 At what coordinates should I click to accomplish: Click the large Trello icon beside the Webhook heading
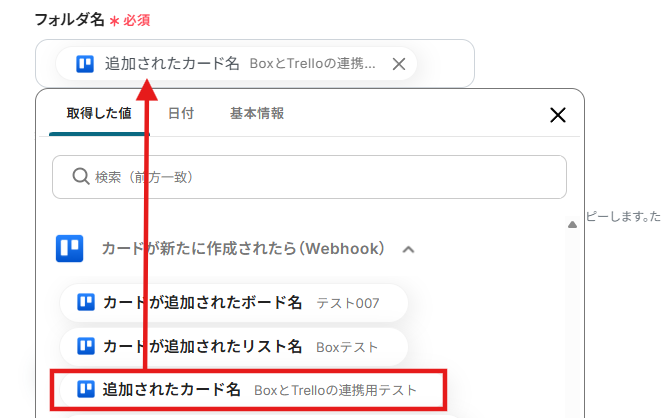(x=70, y=249)
